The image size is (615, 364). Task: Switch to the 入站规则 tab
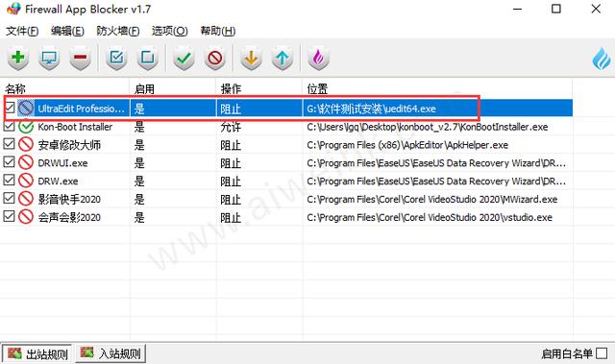(111, 353)
